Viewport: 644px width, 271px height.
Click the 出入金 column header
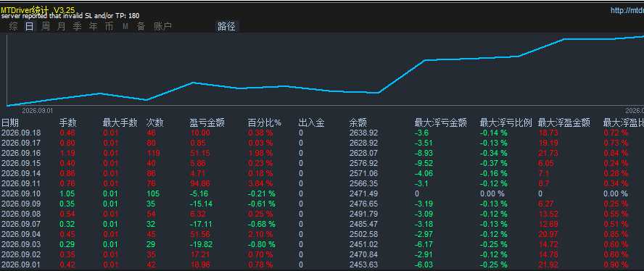[312, 122]
